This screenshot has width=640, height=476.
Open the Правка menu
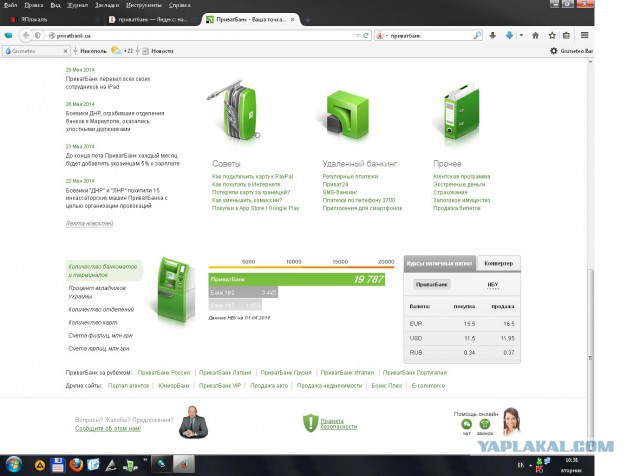(x=33, y=5)
